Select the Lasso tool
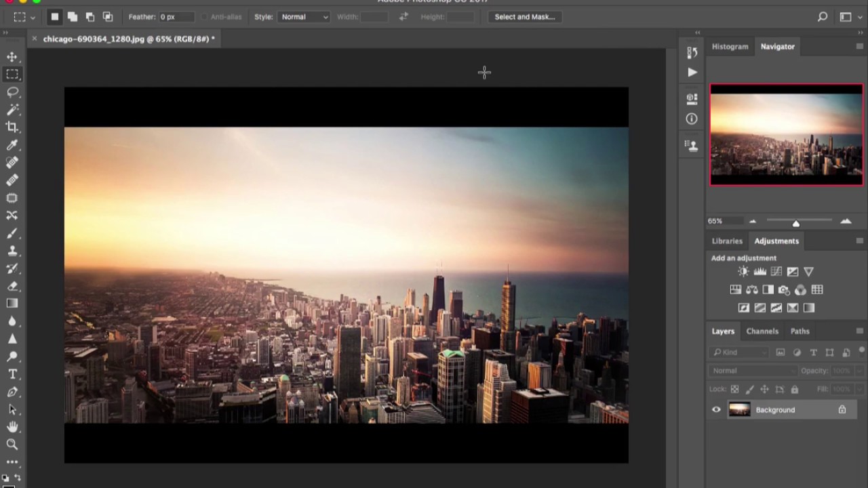Screen dimensions: 868x488 [x=12, y=92]
